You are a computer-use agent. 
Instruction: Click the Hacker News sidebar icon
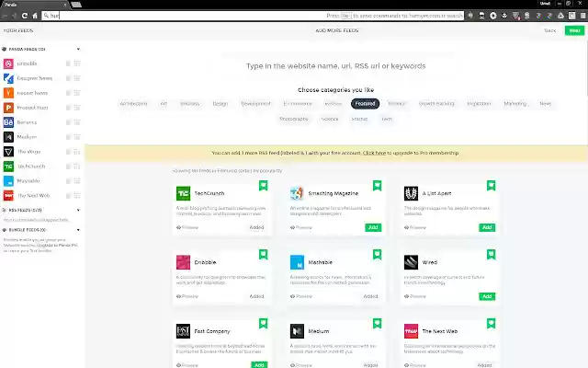[x=8, y=93]
